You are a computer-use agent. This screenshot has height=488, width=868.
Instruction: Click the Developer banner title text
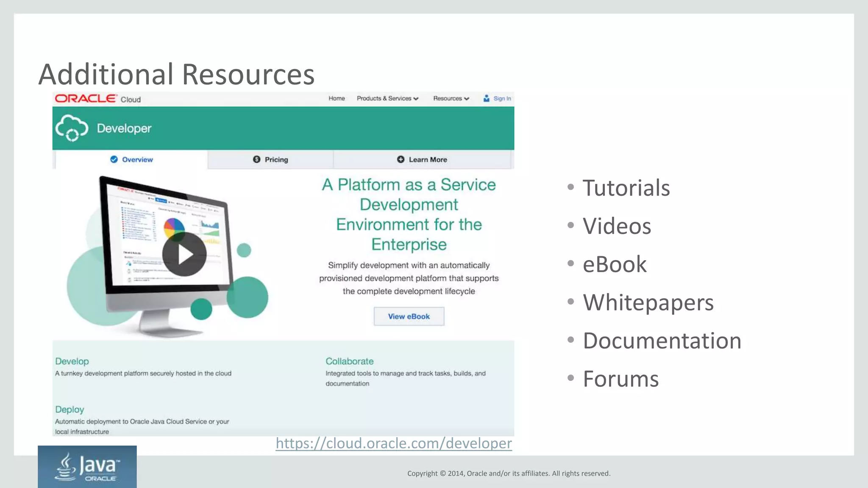[x=124, y=128]
